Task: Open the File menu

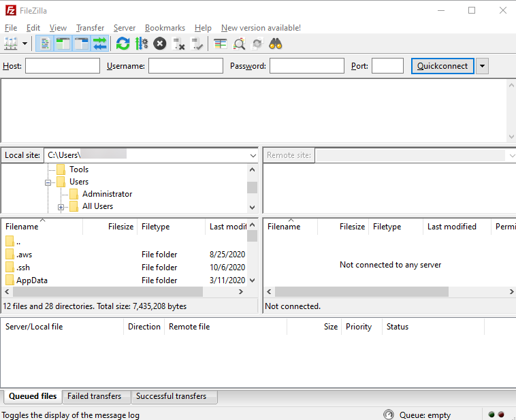Action: (x=11, y=28)
